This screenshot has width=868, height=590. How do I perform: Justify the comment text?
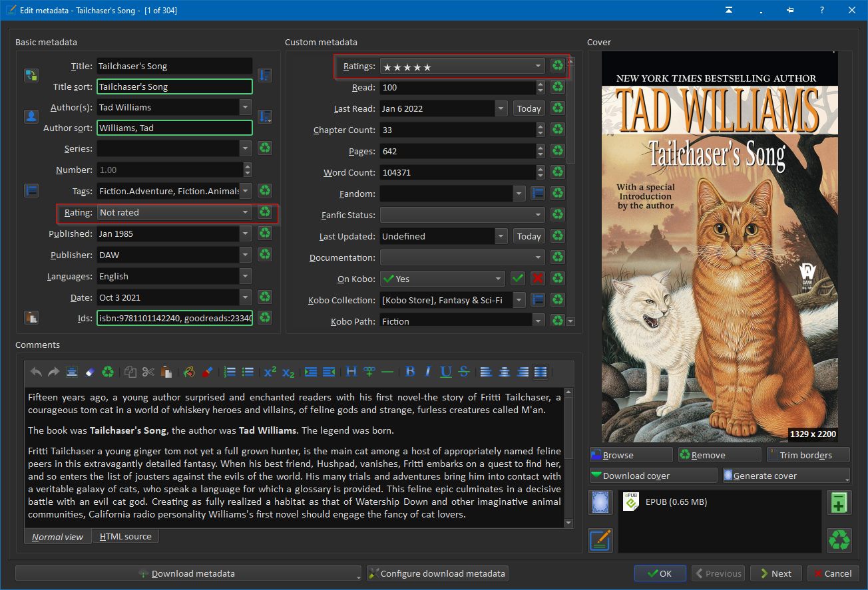541,372
